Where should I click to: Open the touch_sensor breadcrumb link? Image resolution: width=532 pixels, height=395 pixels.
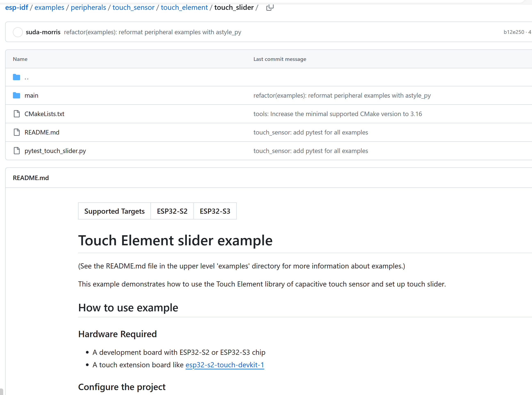tap(133, 8)
